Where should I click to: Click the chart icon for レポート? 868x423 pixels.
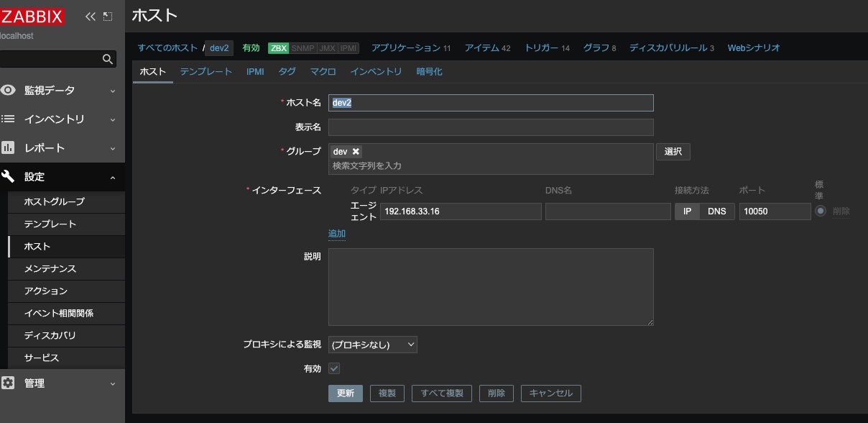tap(8, 147)
